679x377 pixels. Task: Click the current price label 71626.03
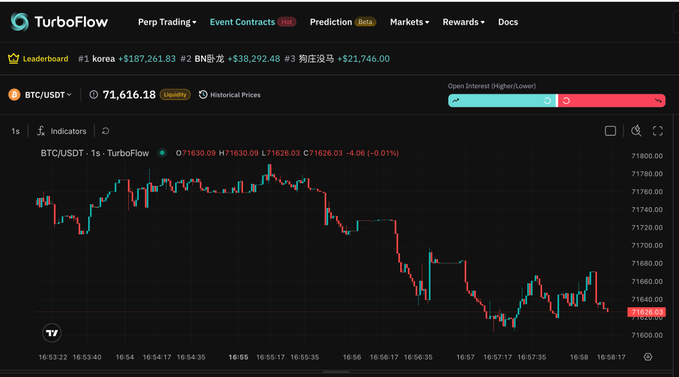pyautogui.click(x=647, y=312)
